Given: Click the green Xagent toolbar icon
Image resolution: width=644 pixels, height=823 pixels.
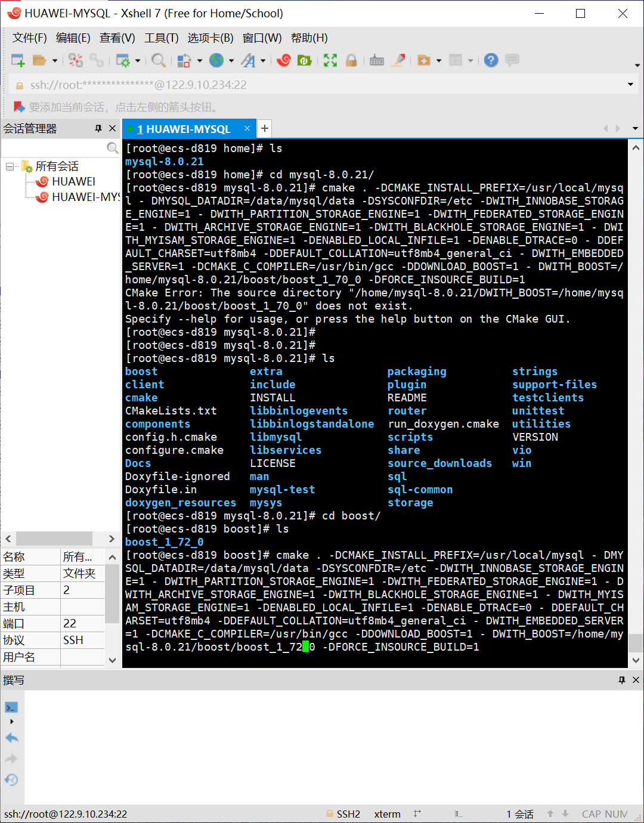Looking at the screenshot, I should 305,60.
